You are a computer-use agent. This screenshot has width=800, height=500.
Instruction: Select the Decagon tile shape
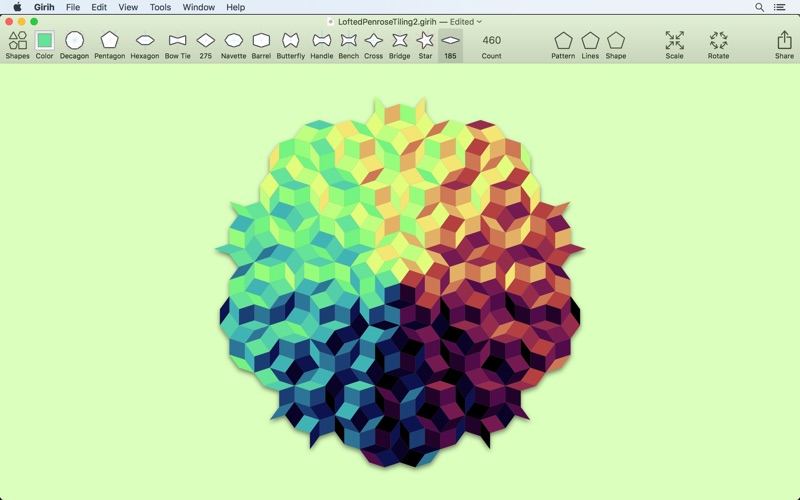tap(74, 41)
